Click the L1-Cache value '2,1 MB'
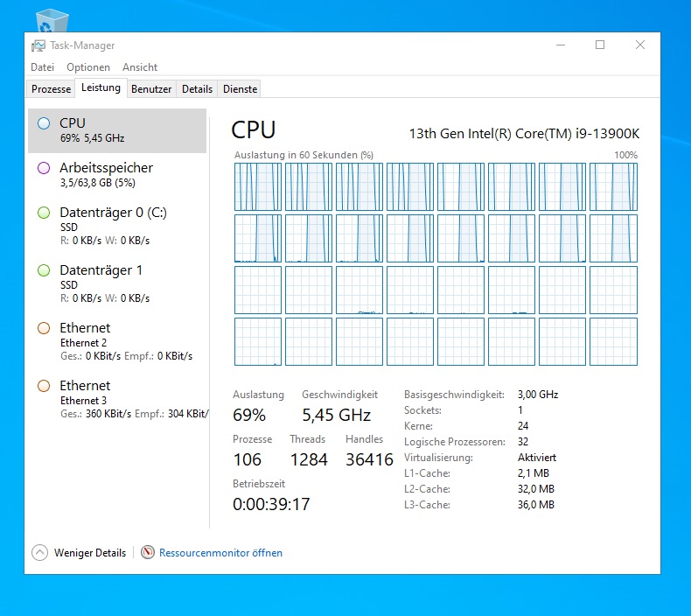Image resolution: width=691 pixels, height=616 pixels. [x=534, y=473]
